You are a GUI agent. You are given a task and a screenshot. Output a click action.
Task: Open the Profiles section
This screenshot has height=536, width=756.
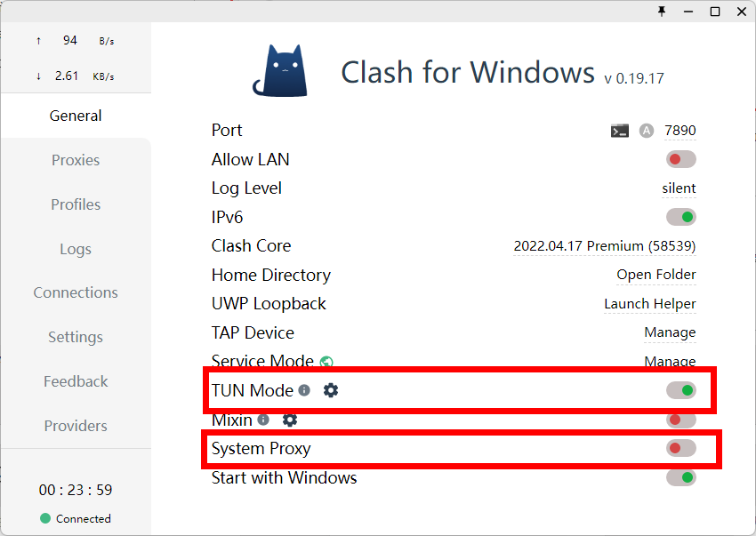pyautogui.click(x=76, y=204)
